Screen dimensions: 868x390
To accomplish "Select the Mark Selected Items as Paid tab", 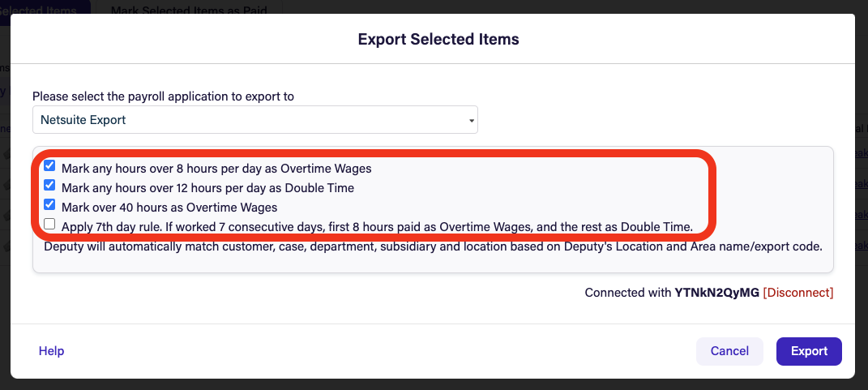I will (189, 10).
